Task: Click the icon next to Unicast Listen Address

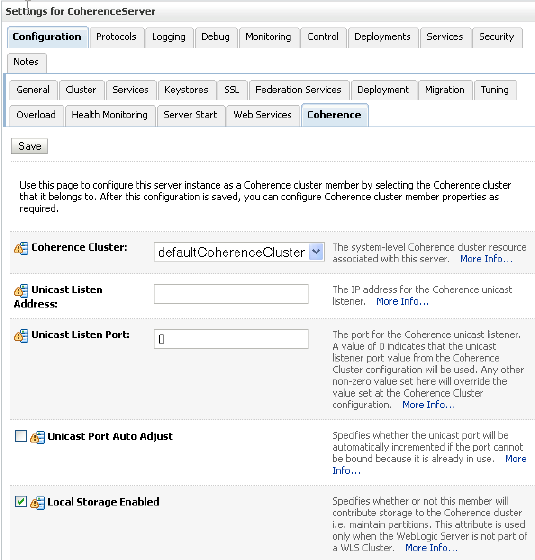Action: click(x=21, y=290)
